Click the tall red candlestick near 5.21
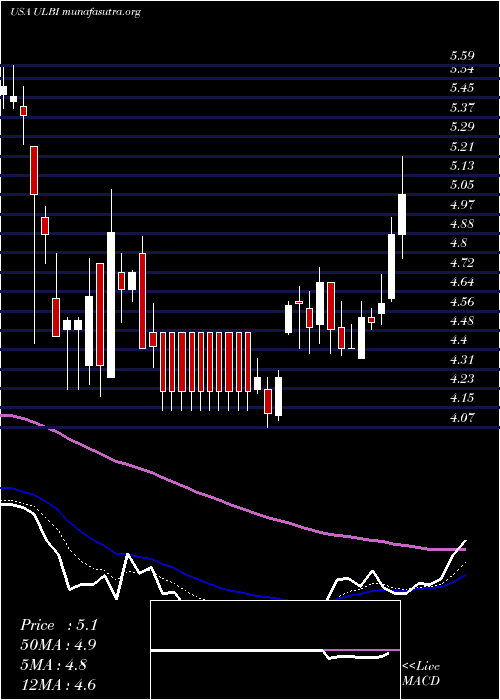 tap(34, 171)
